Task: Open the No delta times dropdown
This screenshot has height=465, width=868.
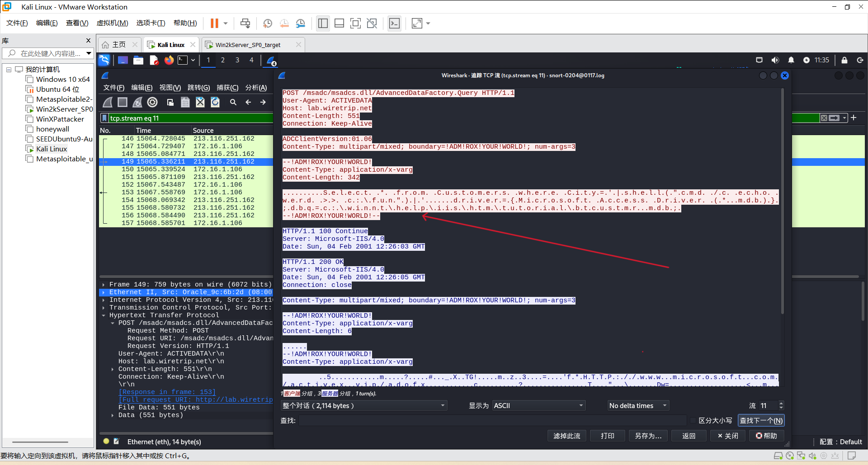Action: pyautogui.click(x=638, y=406)
